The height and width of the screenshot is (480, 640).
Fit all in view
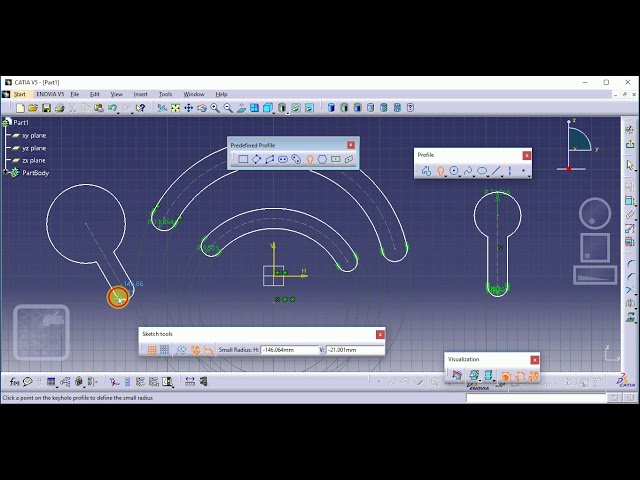(x=175, y=108)
